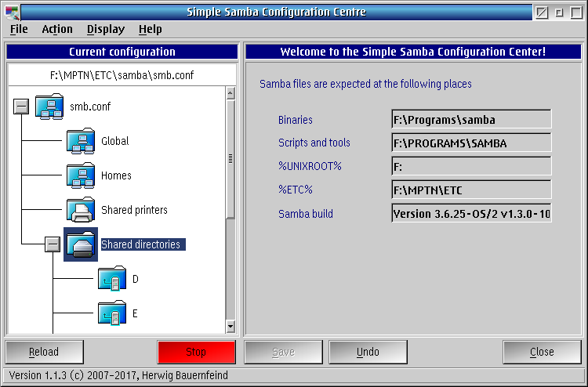Click the Reload button
The height and width of the screenshot is (387, 588).
(x=44, y=352)
